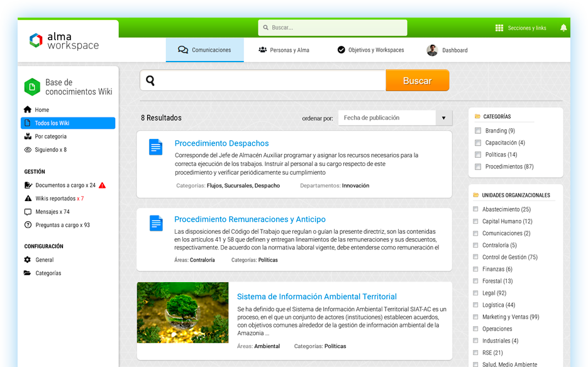
Task: Click the red warning triangle beside Documentos a cargo
Action: [102, 185]
